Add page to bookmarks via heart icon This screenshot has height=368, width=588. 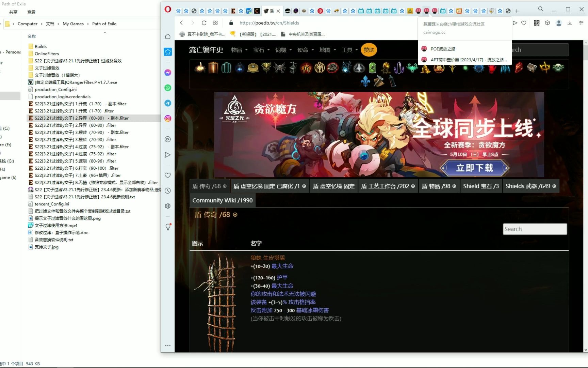[524, 23]
